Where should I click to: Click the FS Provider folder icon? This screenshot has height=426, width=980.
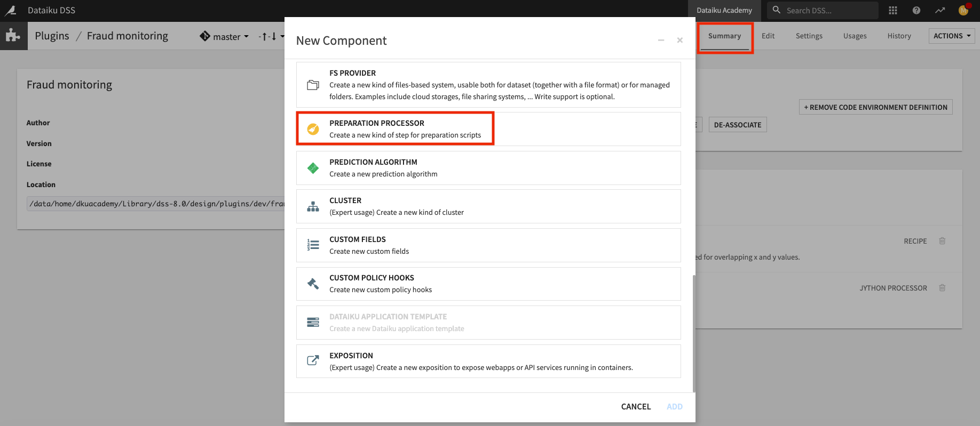click(x=313, y=85)
